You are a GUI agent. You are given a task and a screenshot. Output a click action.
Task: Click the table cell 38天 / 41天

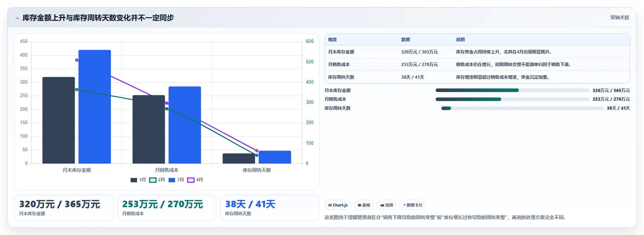coord(413,77)
